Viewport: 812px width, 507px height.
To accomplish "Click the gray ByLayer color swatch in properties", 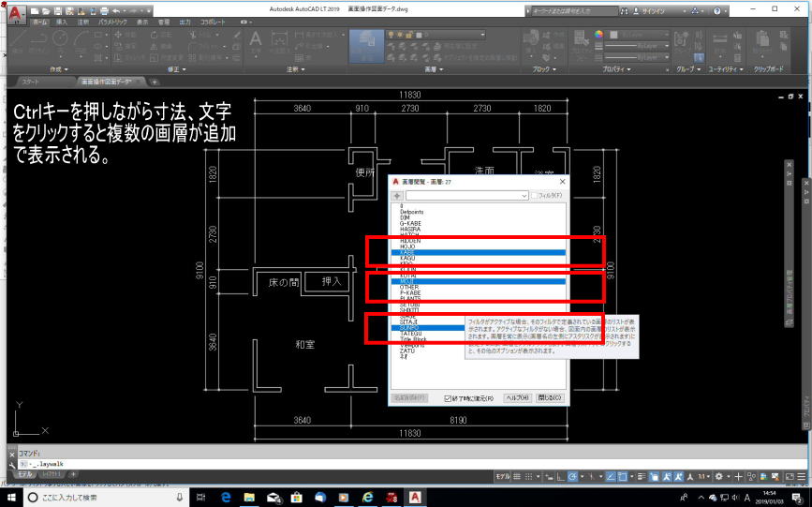I will (613, 35).
